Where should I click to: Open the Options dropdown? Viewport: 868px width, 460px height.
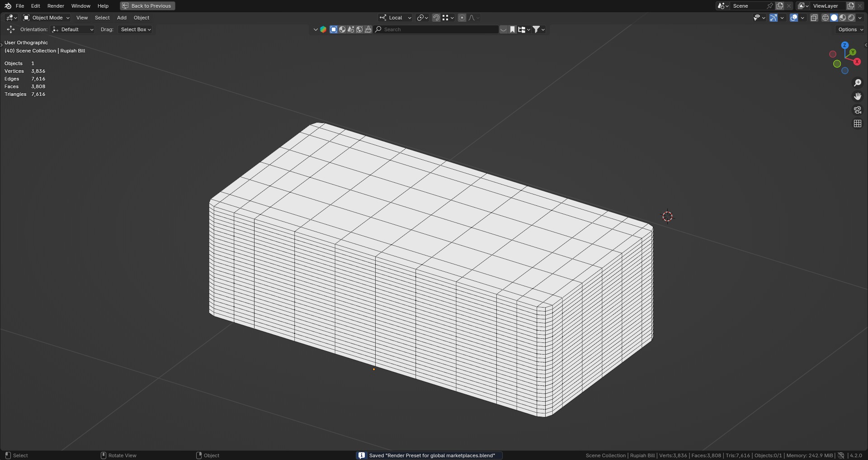pos(850,29)
